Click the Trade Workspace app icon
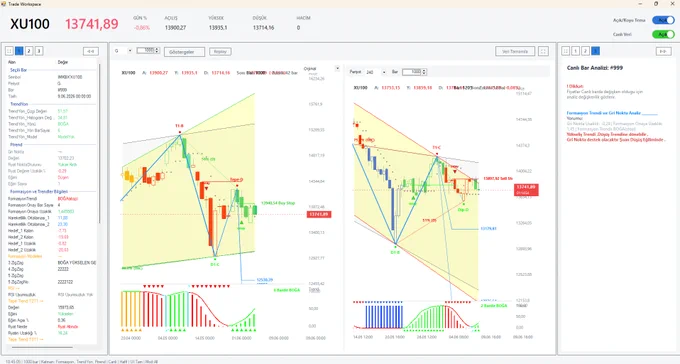Image resolution: width=680 pixels, height=364 pixels. coord(3,3)
